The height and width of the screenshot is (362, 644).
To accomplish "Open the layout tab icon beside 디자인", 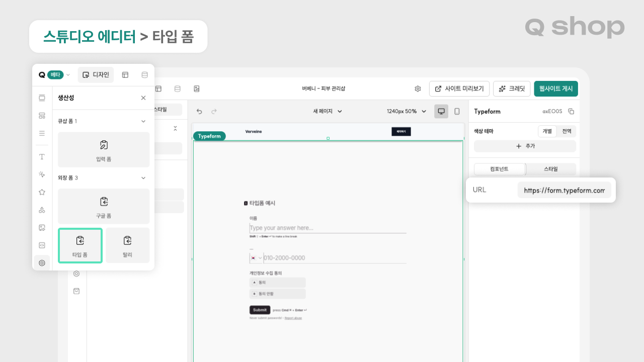I will (x=125, y=75).
